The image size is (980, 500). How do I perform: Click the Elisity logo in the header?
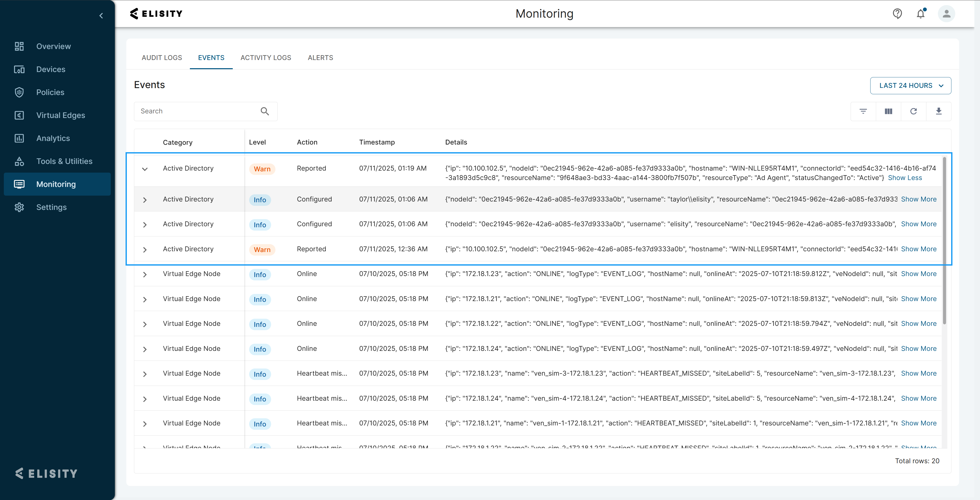pos(156,14)
